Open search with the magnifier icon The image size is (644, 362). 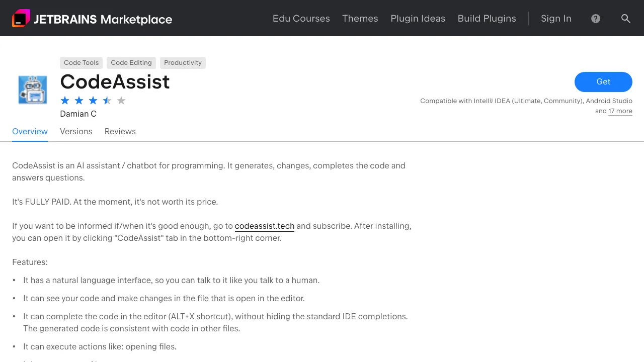(x=626, y=19)
